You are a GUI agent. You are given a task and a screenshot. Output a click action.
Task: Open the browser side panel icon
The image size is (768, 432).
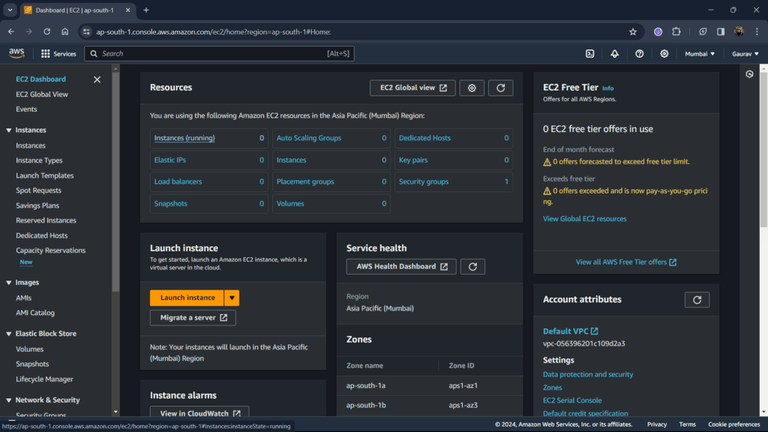tap(720, 32)
